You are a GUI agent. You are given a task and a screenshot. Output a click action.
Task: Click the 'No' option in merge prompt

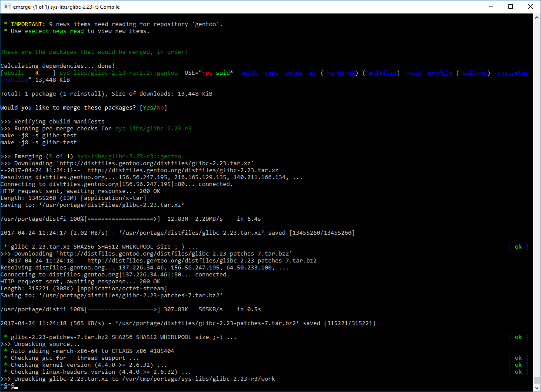(x=160, y=108)
